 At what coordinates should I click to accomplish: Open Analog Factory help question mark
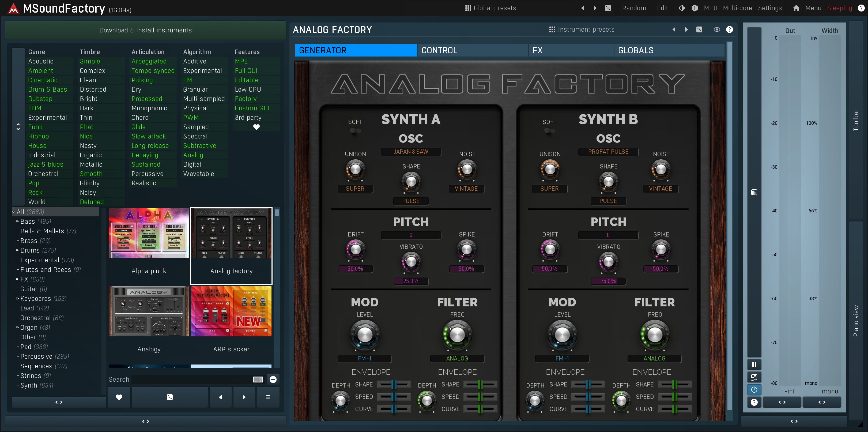(730, 30)
